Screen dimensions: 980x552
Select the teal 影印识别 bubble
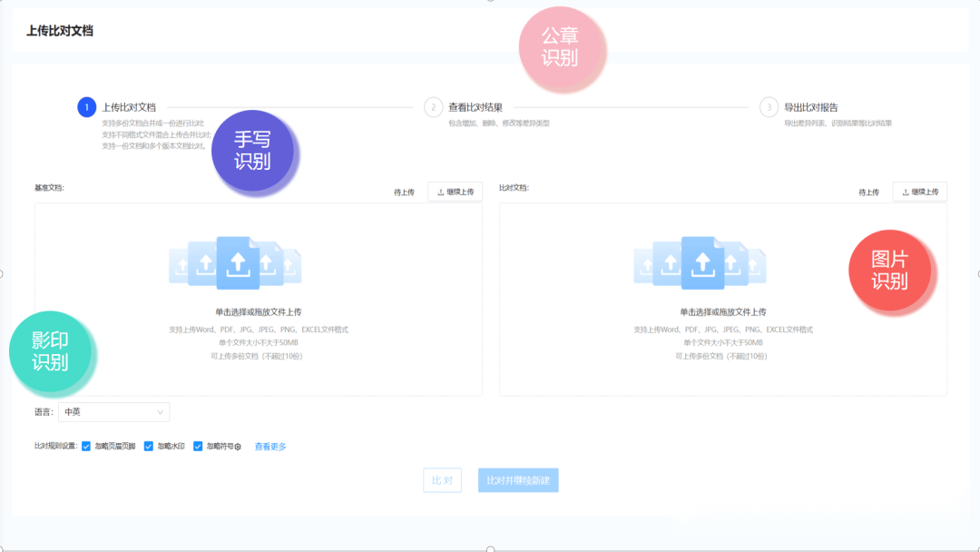pos(51,352)
